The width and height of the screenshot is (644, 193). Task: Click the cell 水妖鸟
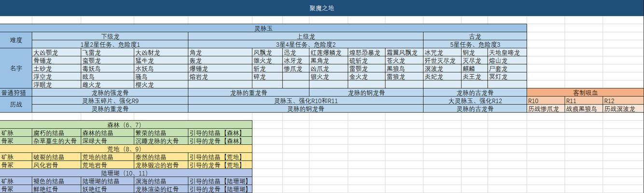[161, 69]
